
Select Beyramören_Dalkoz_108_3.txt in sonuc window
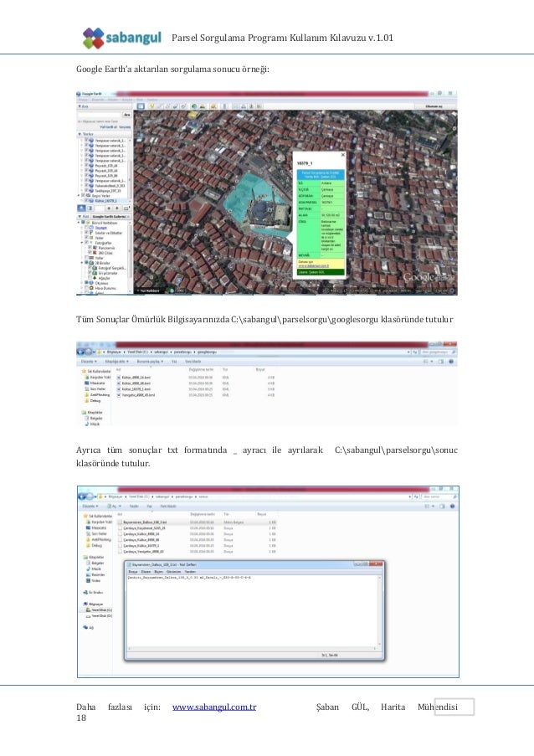point(145,522)
